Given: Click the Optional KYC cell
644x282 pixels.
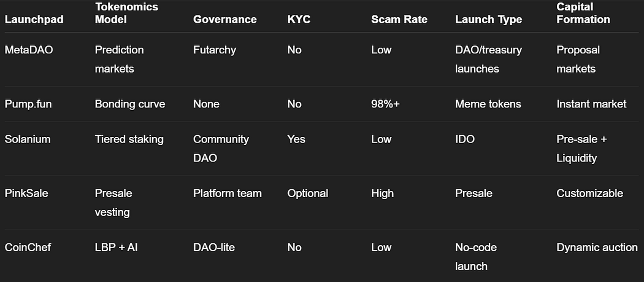Looking at the screenshot, I should coord(308,193).
